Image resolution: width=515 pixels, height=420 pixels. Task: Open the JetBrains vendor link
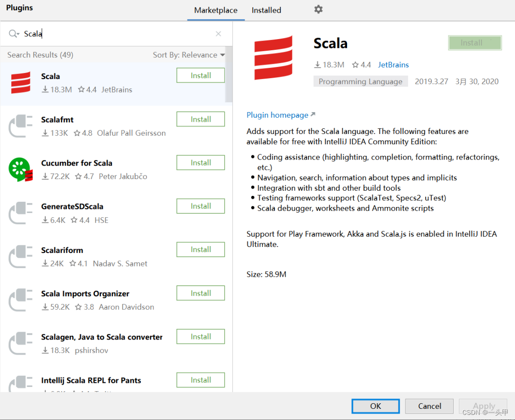(x=393, y=65)
